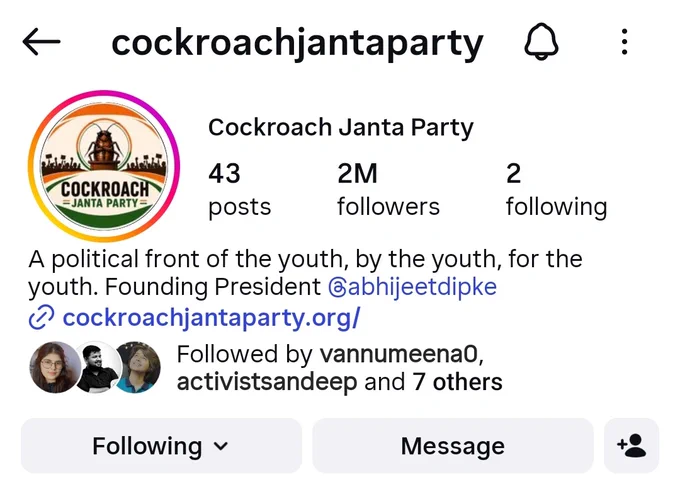The height and width of the screenshot is (484, 680).
Task: Tap the bearded man's mutual follower avatar
Action: 98,367
